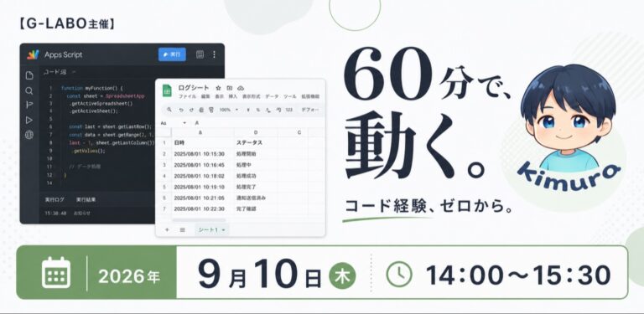This screenshot has height=314, width=644.
Task: Open the three-dot menu in Apps Script
Action: coord(214,54)
